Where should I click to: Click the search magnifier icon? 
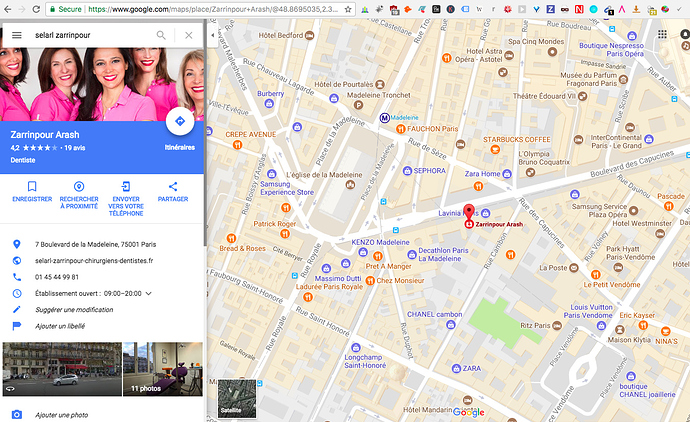tap(161, 35)
